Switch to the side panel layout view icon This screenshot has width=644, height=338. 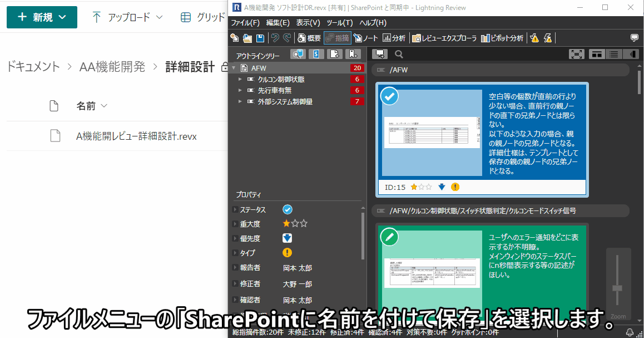coord(631,54)
